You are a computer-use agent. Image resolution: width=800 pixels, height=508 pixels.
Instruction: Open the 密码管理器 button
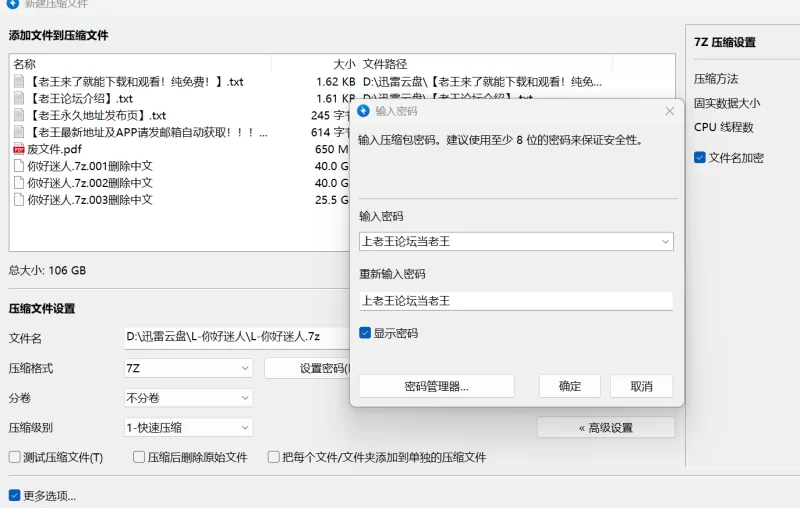click(x=436, y=386)
